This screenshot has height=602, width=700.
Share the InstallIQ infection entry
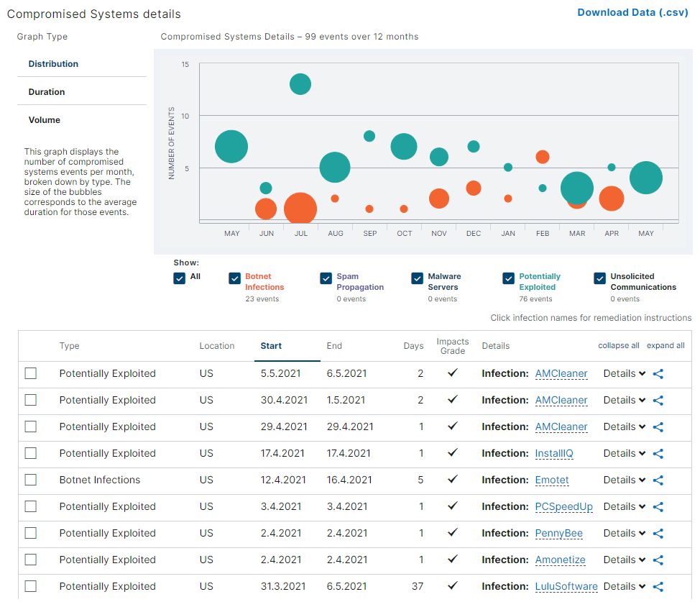(x=658, y=454)
